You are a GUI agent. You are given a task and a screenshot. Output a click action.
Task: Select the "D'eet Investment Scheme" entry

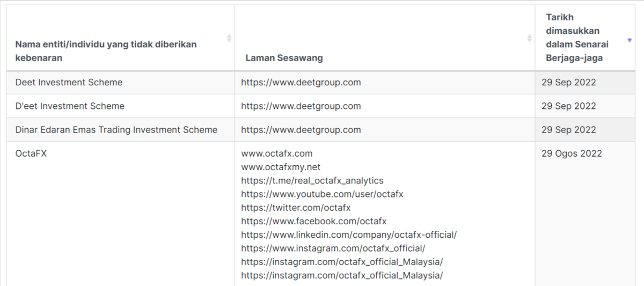[70, 106]
